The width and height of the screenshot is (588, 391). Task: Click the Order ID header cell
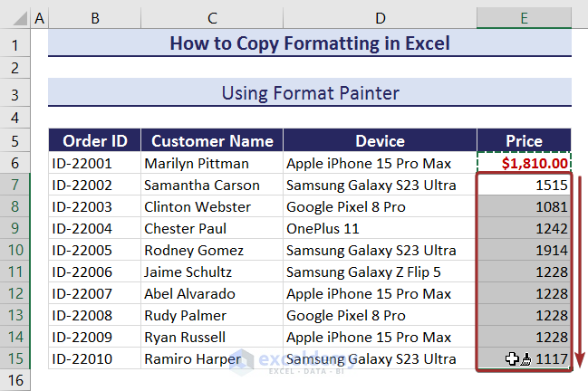click(94, 141)
